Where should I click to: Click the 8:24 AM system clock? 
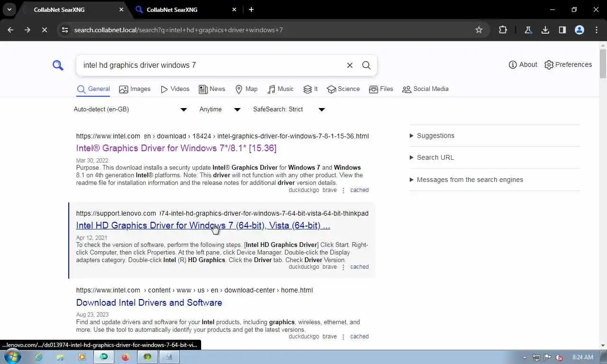point(583,357)
